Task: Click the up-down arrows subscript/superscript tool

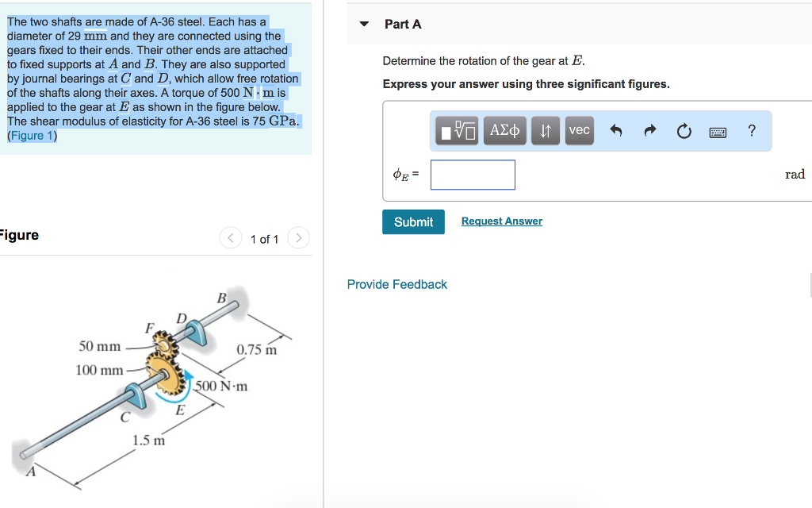Action: point(545,131)
